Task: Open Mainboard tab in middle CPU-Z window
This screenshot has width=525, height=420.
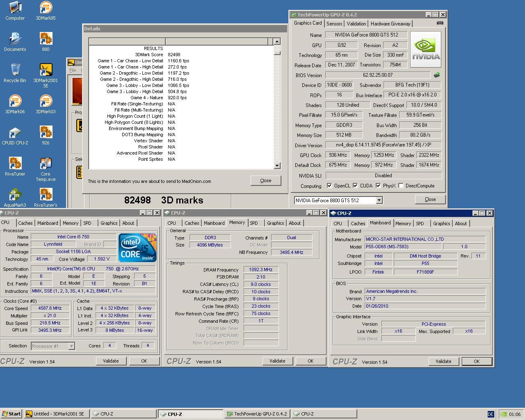Action: pos(214,223)
